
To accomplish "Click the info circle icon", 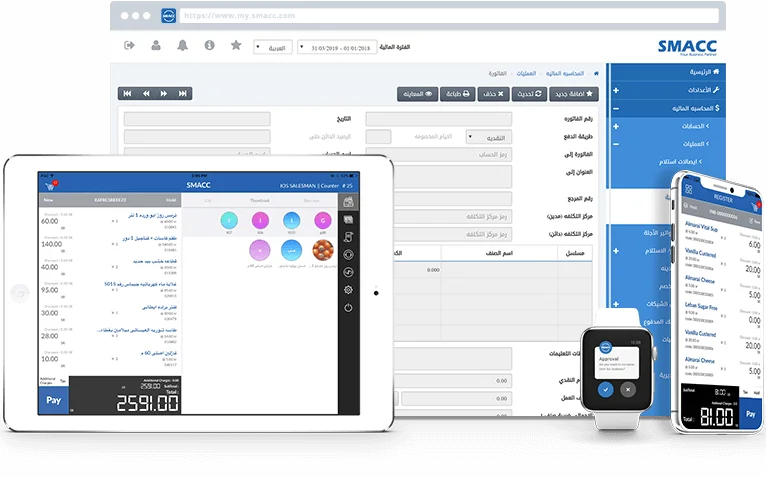I will click(210, 45).
